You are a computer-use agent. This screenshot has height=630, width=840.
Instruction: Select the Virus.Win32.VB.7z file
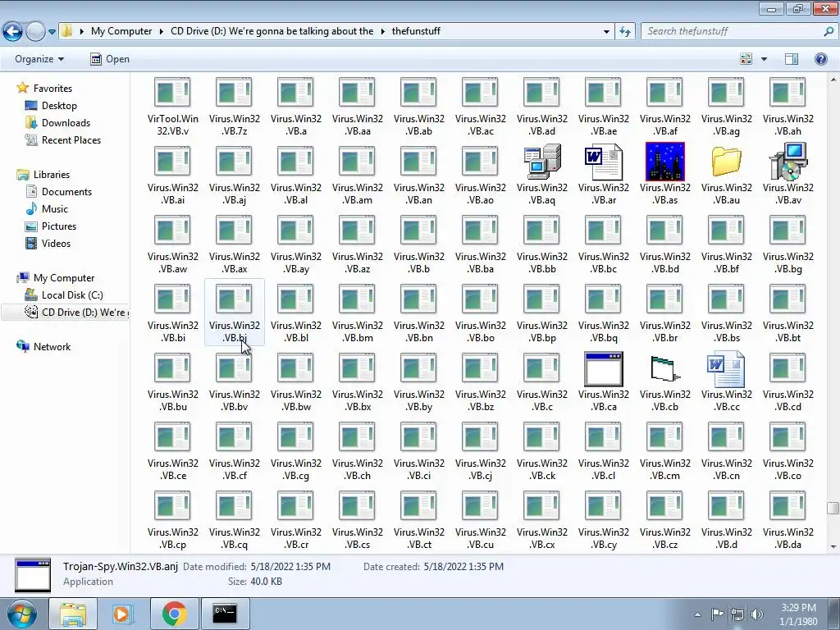(x=234, y=107)
